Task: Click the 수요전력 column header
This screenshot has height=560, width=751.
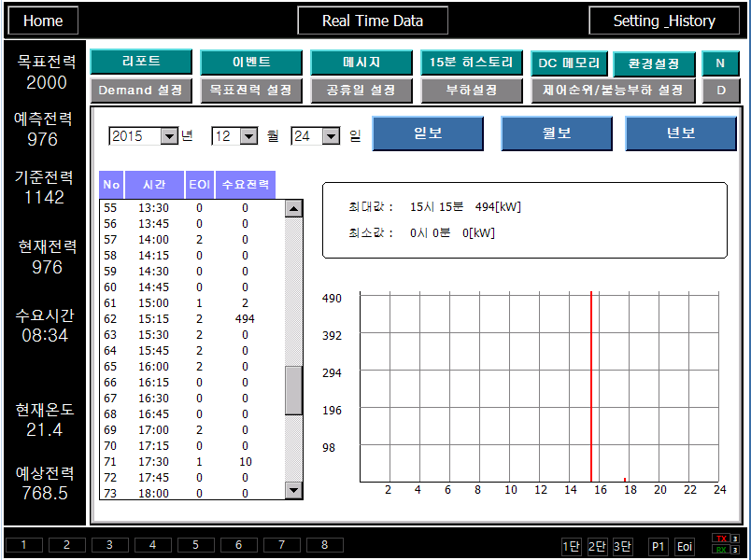Action: tap(246, 185)
